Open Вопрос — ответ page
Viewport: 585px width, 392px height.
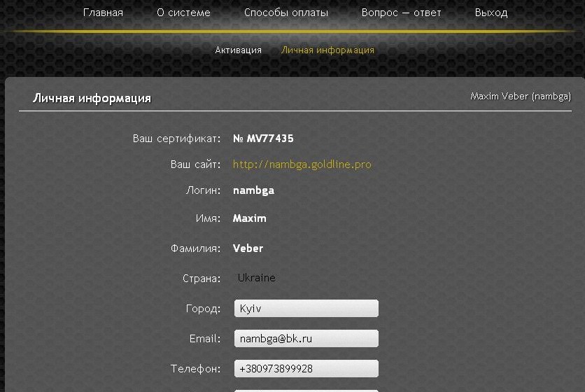402,13
